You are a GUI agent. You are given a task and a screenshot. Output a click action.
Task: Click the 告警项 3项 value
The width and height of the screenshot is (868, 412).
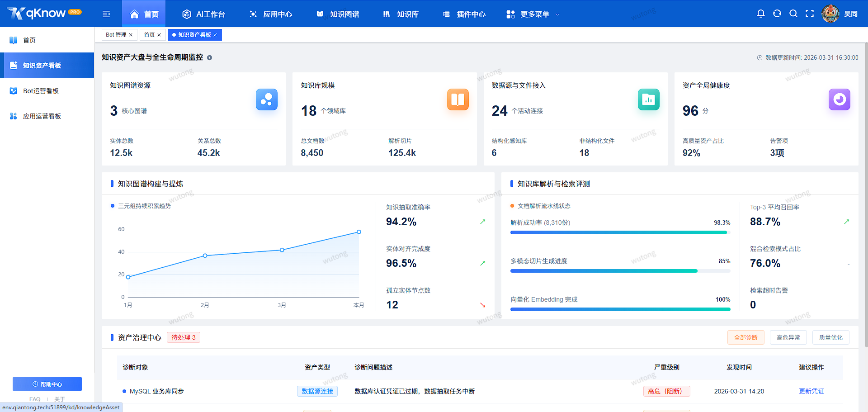click(x=777, y=153)
